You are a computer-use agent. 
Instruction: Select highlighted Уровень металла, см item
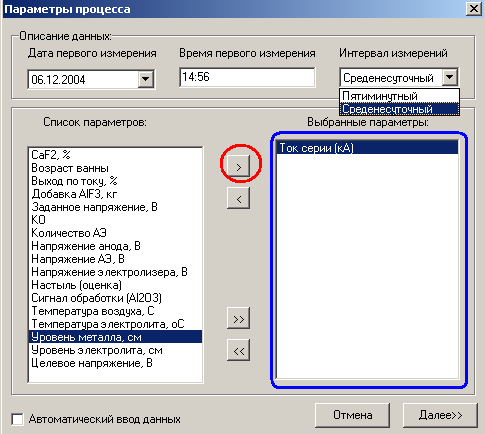[x=115, y=337]
